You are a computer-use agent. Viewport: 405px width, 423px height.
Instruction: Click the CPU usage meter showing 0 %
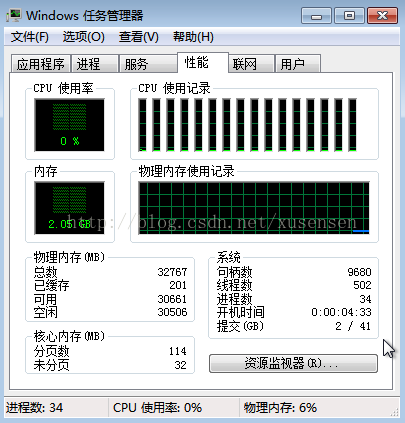coord(69,125)
